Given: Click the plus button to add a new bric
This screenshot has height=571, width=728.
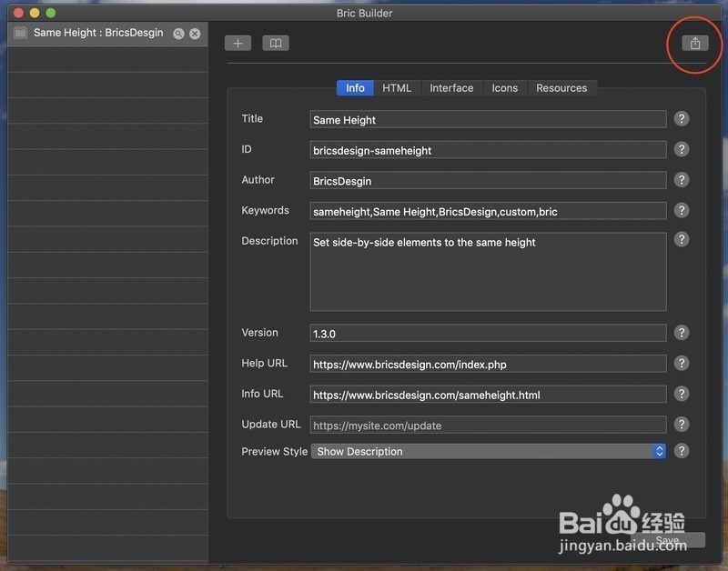Looking at the screenshot, I should pos(238,43).
